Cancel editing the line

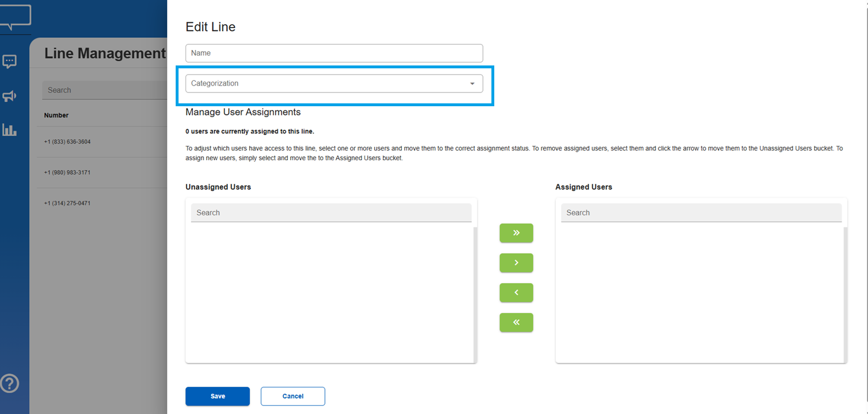tap(293, 396)
